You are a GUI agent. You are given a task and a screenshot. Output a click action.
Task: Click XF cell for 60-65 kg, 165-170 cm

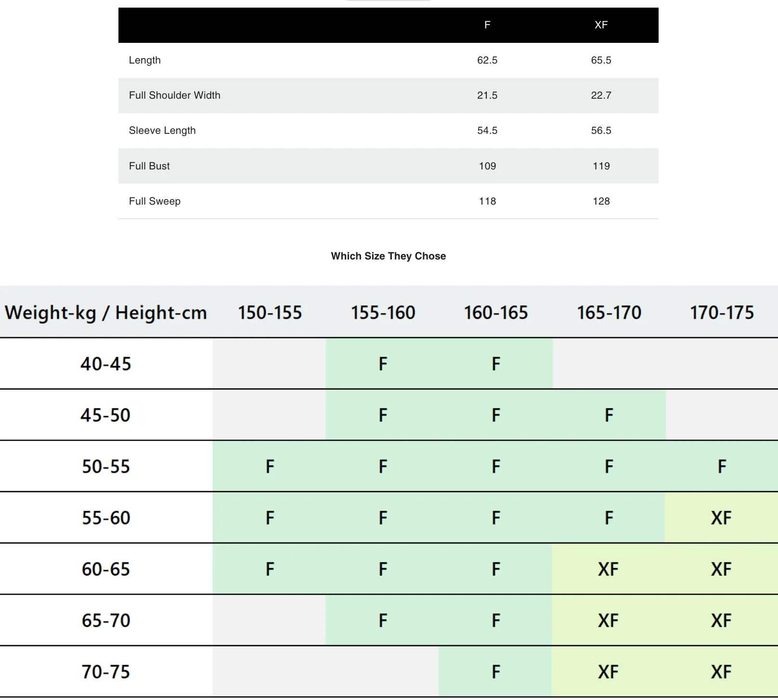tap(608, 570)
